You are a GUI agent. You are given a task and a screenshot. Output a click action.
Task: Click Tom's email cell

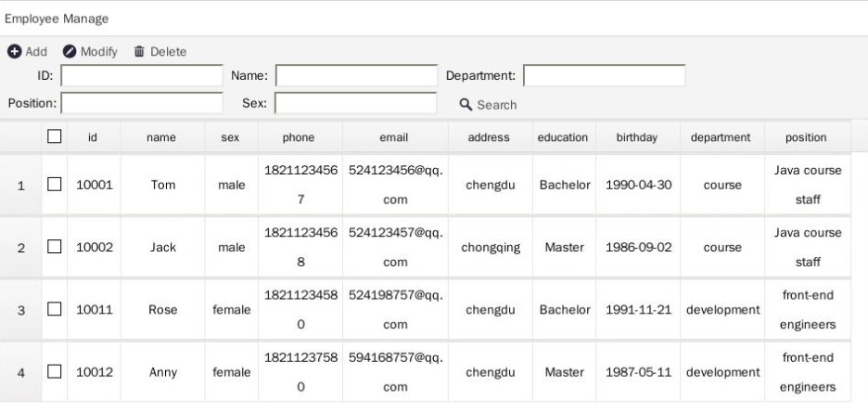coord(395,185)
